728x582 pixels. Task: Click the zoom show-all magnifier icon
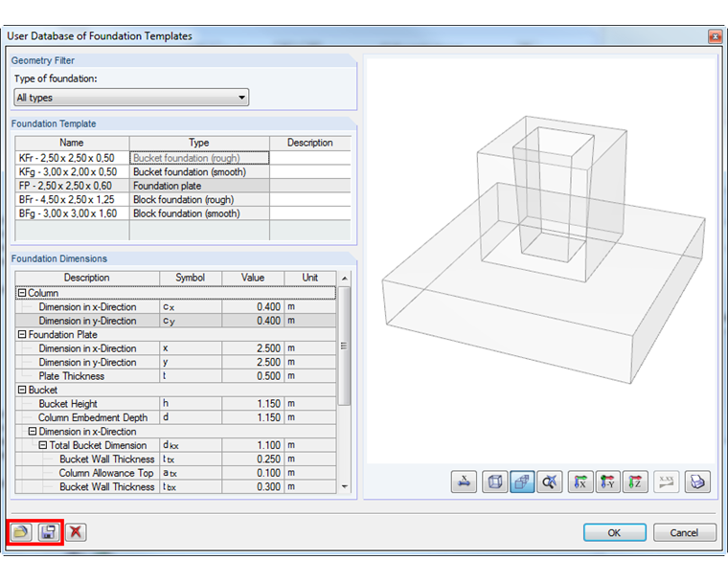(549, 481)
